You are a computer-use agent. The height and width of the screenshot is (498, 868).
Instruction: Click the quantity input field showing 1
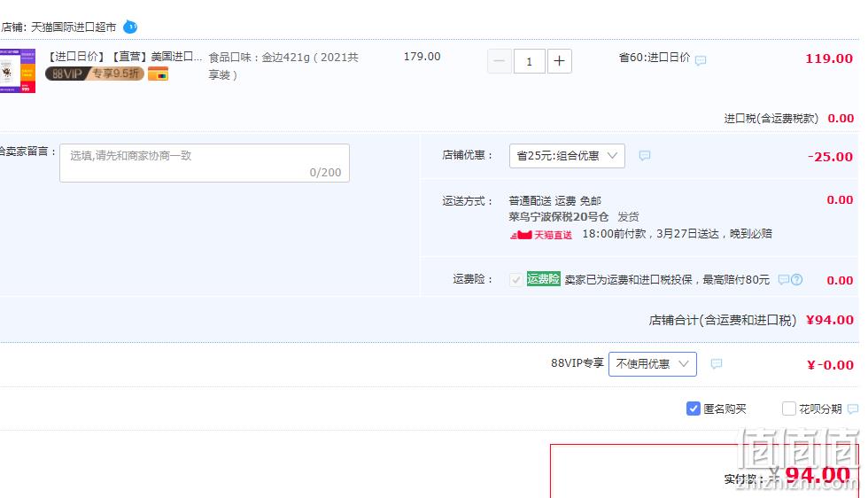click(x=530, y=61)
